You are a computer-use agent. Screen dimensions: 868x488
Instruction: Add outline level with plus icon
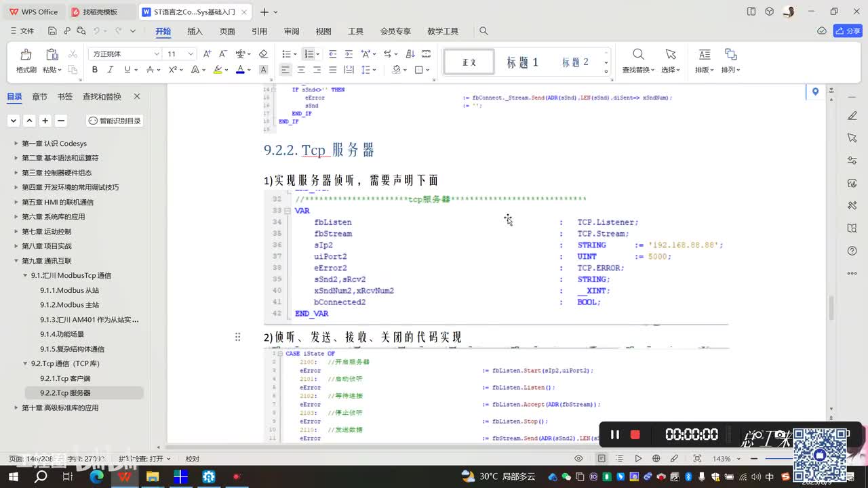45,121
